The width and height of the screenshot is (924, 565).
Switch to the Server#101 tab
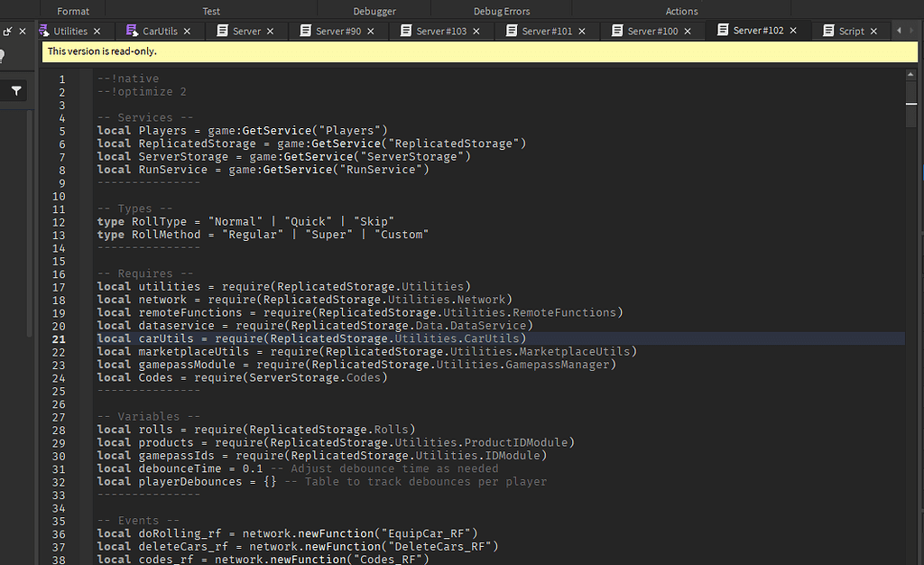pyautogui.click(x=546, y=30)
